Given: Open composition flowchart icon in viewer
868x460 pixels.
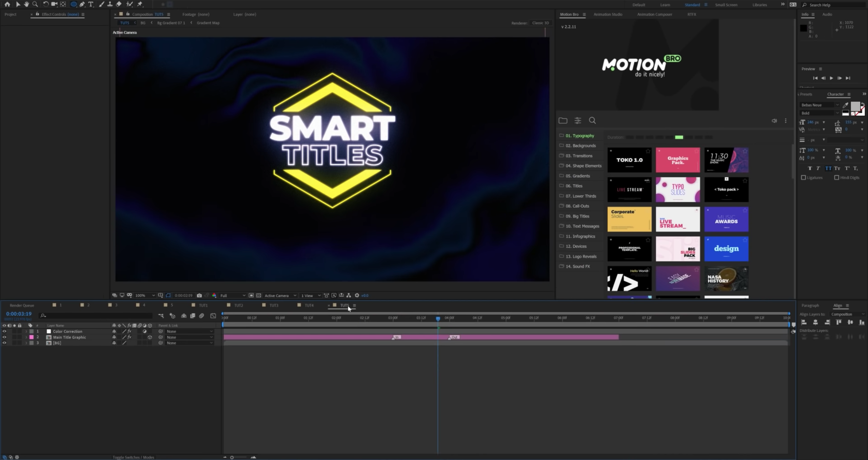Looking at the screenshot, I should [x=349, y=295].
